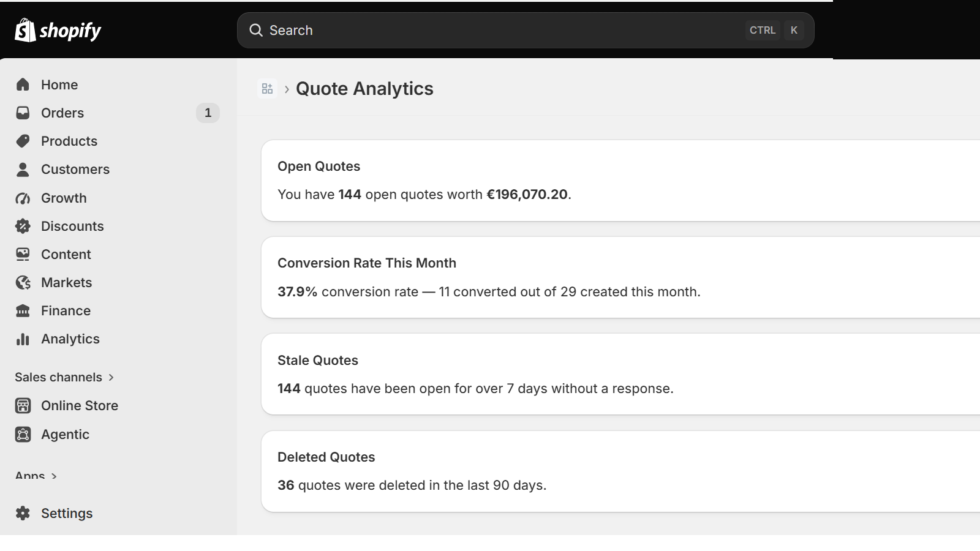Click the Growth gauge icon
The image size is (980, 551).
pos(23,198)
